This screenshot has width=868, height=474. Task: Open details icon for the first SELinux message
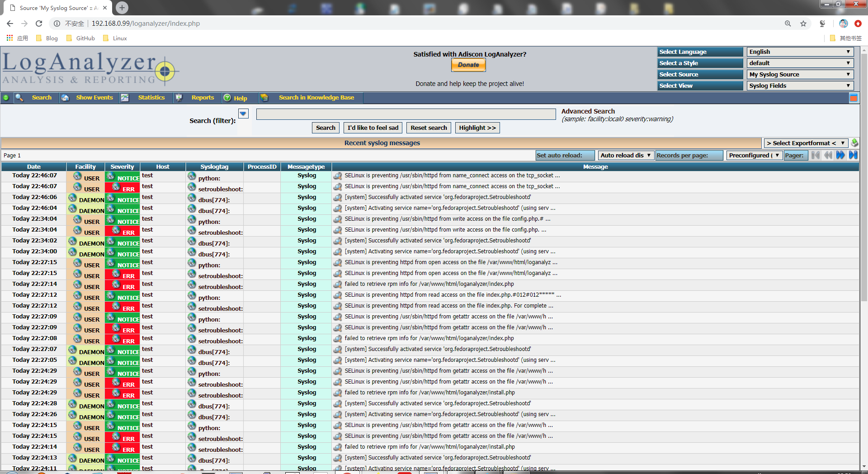(x=337, y=176)
